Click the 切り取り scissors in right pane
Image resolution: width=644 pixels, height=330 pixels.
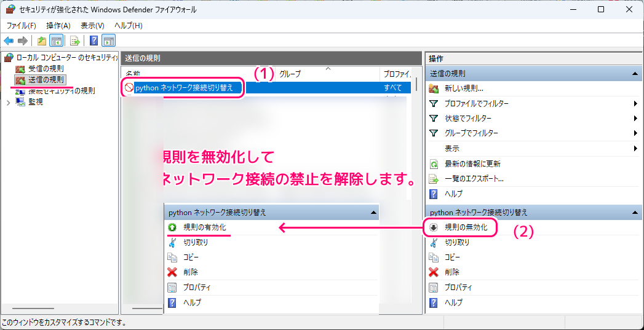tap(434, 242)
